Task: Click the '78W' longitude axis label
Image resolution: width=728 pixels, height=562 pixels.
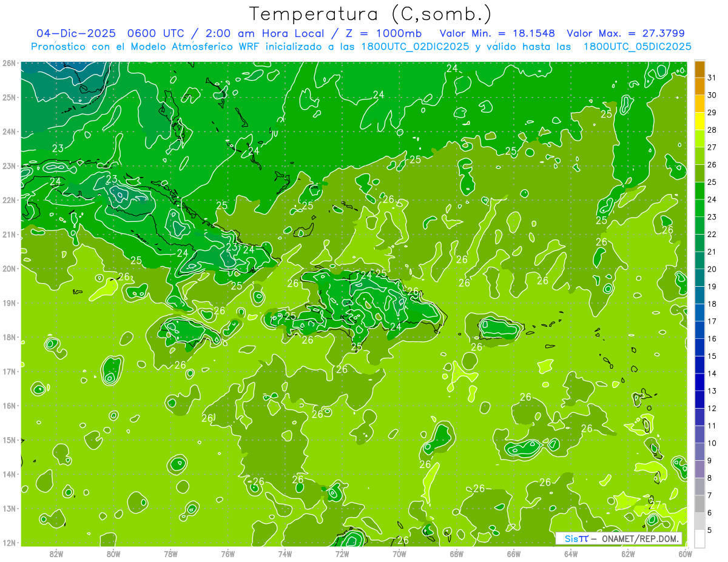Action: point(170,554)
